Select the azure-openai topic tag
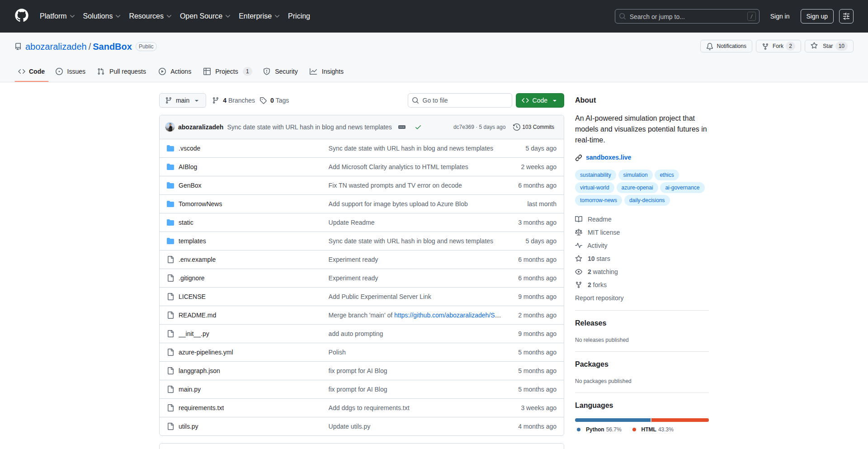The image size is (868, 449). pos(637,188)
